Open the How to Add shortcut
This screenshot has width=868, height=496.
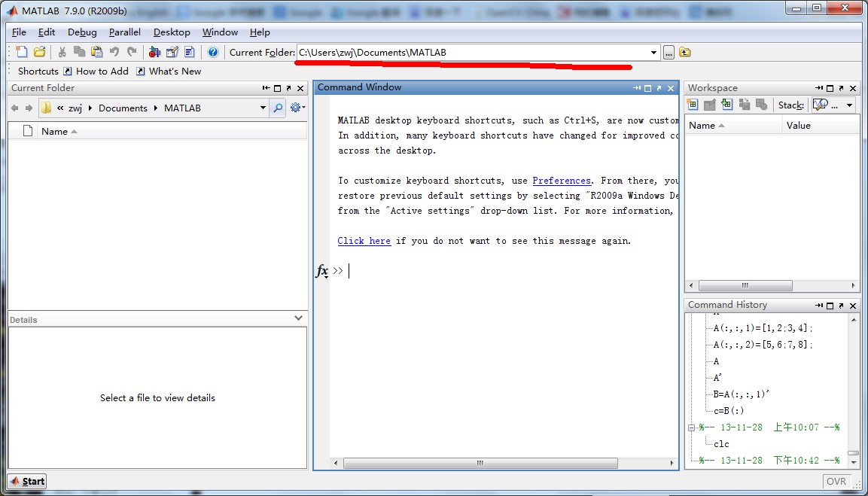(96, 72)
